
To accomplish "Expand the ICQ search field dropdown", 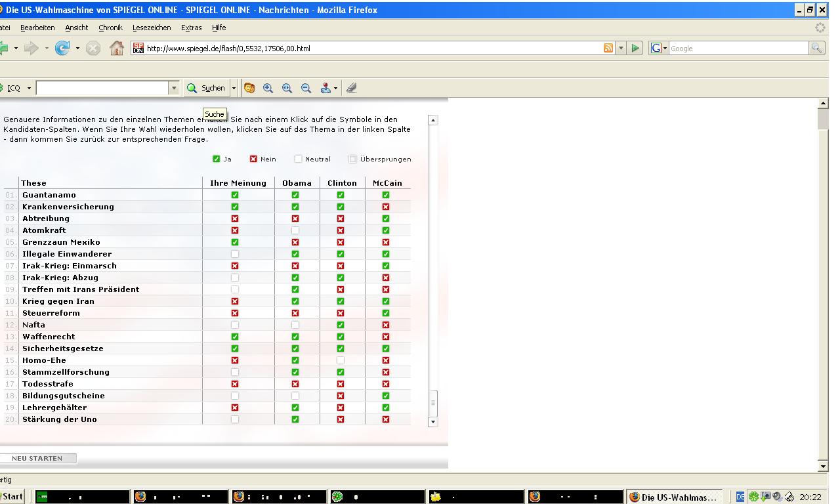I will [x=174, y=88].
